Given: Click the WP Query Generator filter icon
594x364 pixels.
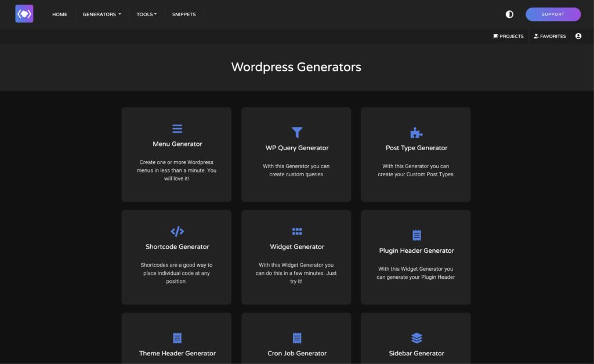Looking at the screenshot, I should click(296, 132).
